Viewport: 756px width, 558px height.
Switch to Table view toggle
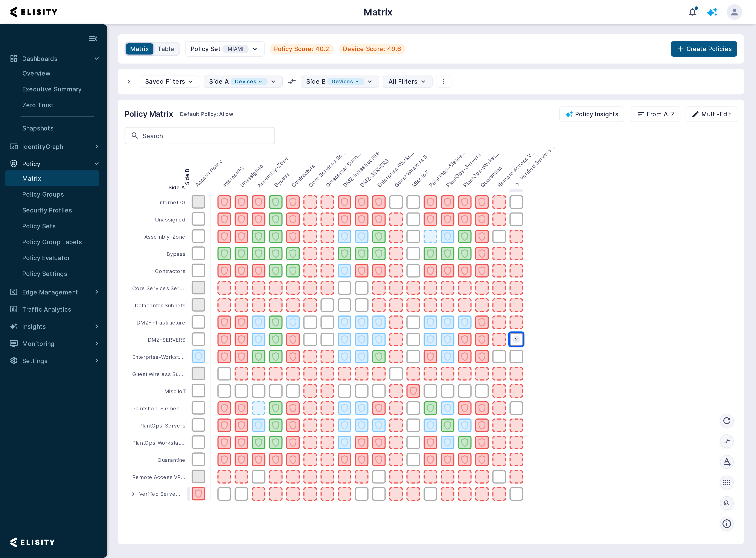[166, 49]
